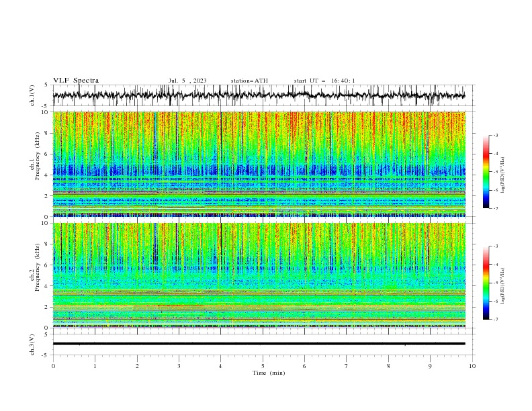
Task: Click the "Time (min)" axis title
Action: pos(269,373)
